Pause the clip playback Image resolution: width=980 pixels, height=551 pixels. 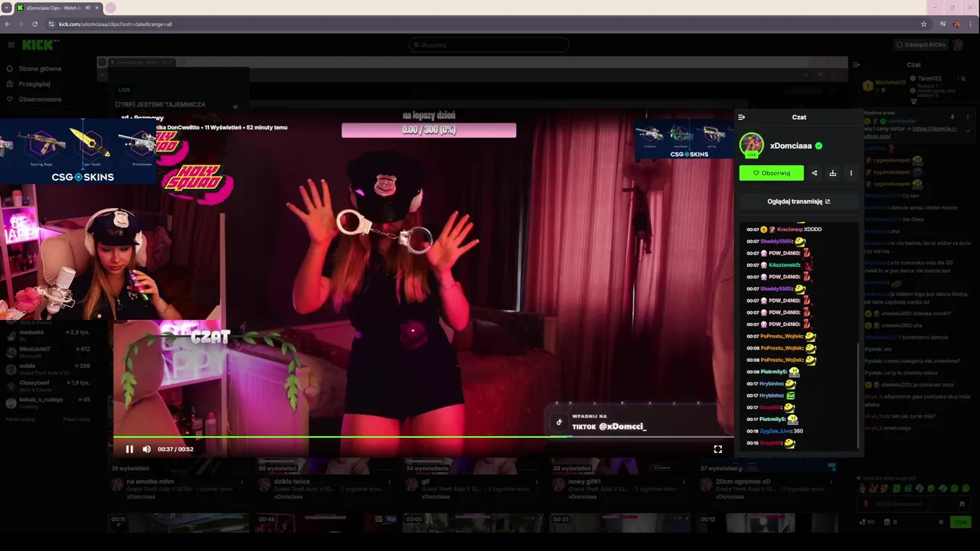pos(129,449)
